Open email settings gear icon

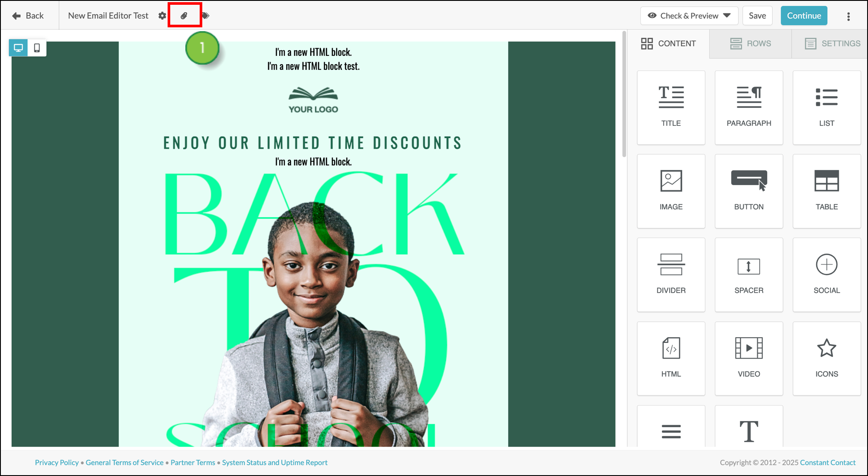(162, 16)
